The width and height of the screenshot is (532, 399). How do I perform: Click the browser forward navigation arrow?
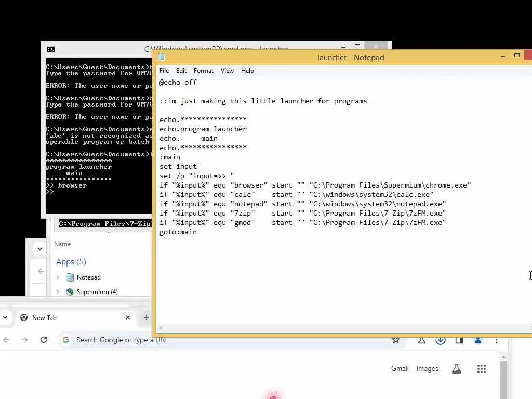click(x=25, y=340)
